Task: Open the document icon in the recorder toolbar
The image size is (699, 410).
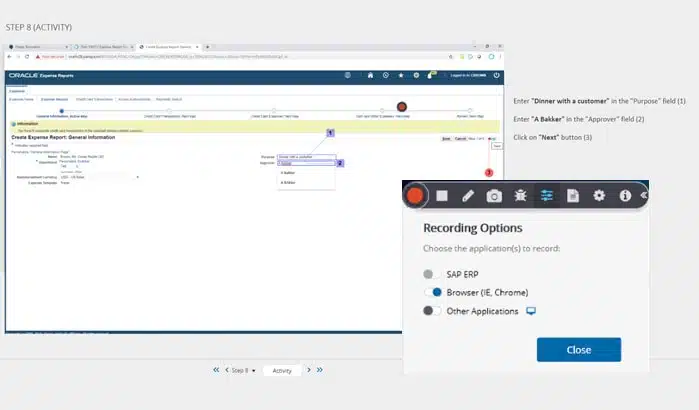Action: coord(573,196)
